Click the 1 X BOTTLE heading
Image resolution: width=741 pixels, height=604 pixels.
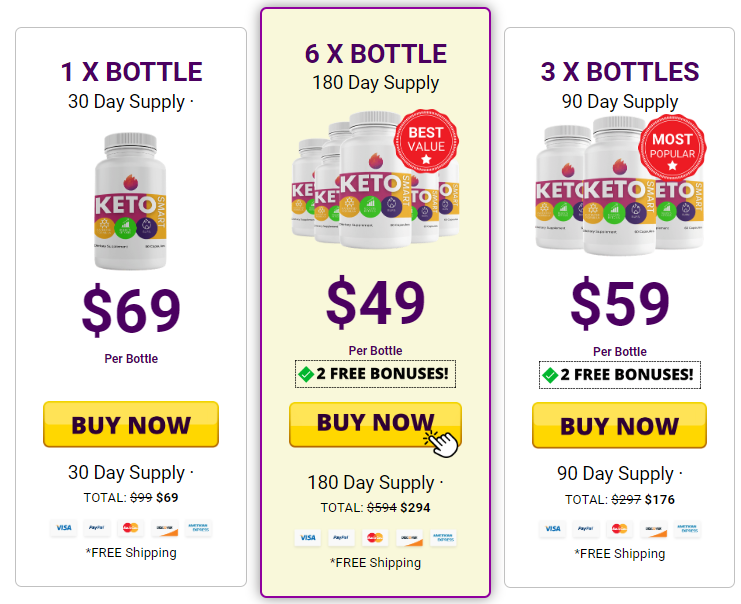(131, 72)
